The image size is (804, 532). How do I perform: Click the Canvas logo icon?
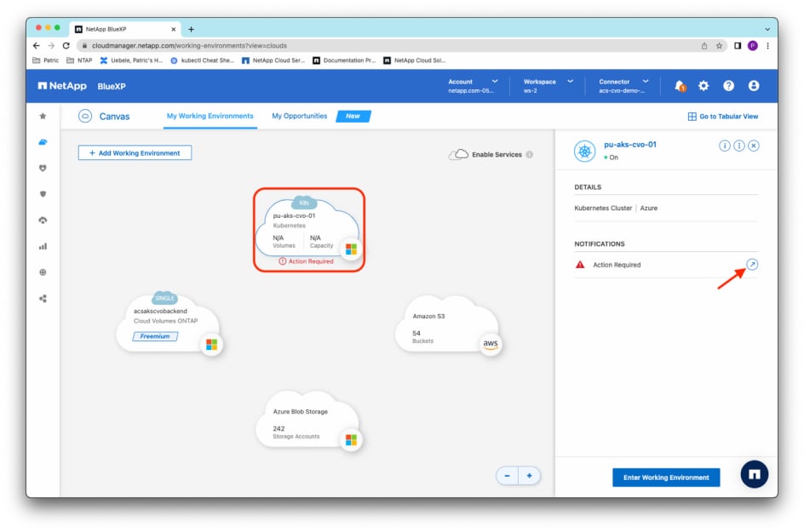(x=85, y=117)
